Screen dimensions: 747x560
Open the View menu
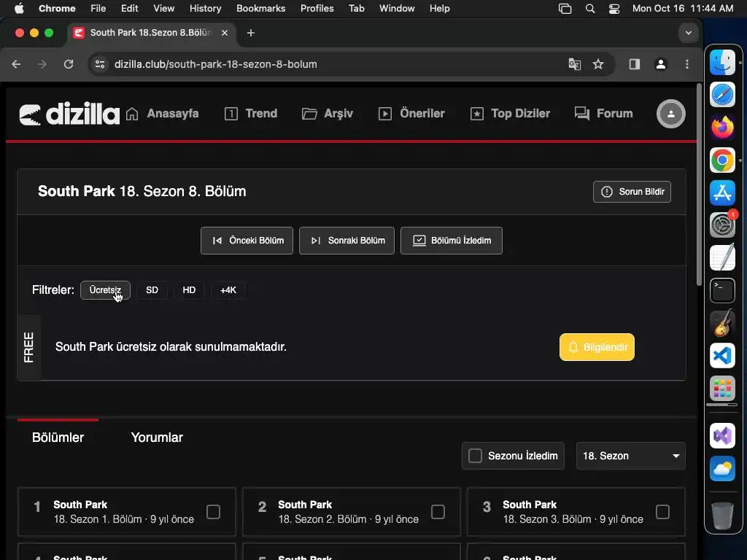click(164, 8)
